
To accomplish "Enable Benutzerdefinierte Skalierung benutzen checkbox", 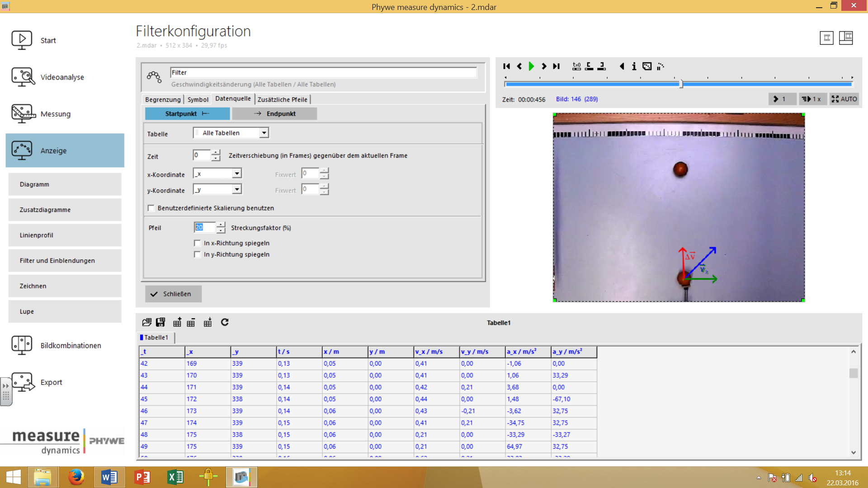I will pos(151,208).
